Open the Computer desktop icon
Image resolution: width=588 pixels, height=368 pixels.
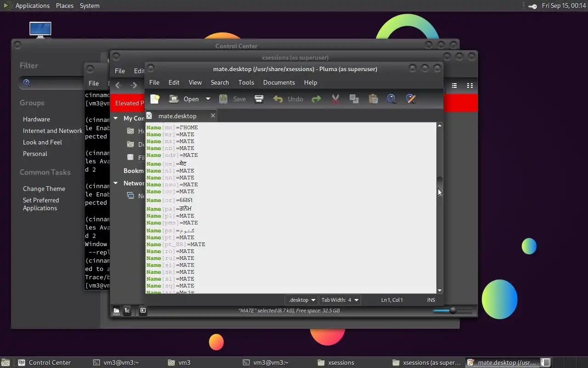click(x=40, y=30)
